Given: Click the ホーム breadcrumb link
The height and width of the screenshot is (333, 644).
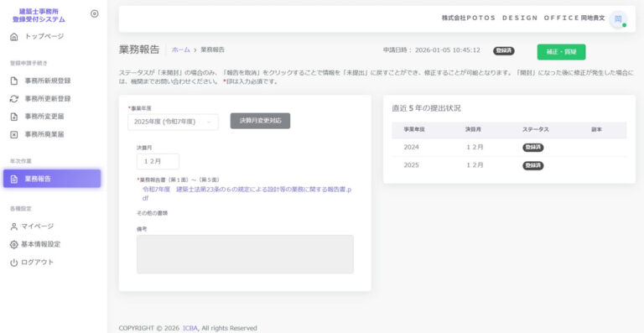Looking at the screenshot, I should [181, 49].
